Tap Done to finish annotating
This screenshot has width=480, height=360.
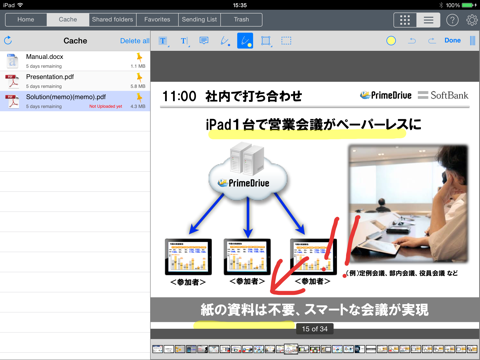(x=452, y=40)
